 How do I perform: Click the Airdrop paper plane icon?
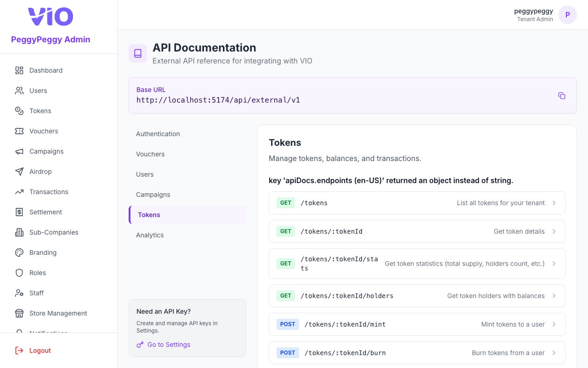tap(19, 172)
